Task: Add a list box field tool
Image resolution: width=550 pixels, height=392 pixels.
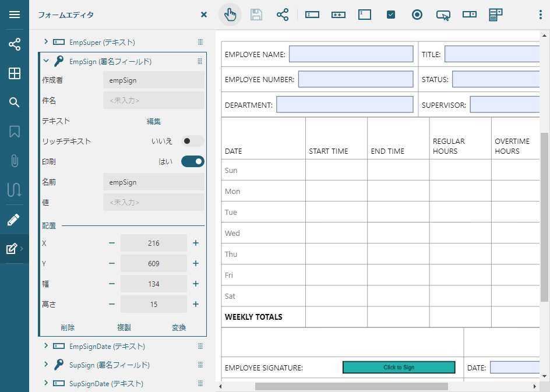Action: pyautogui.click(x=496, y=15)
